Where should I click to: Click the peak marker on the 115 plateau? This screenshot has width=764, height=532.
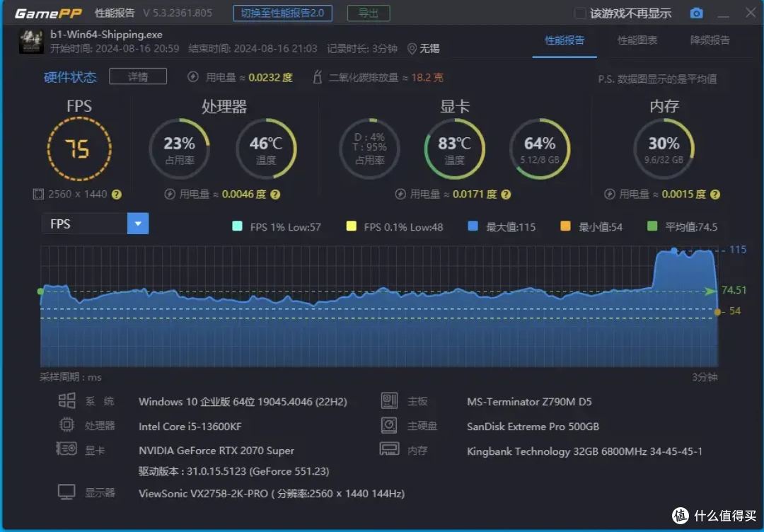point(674,250)
